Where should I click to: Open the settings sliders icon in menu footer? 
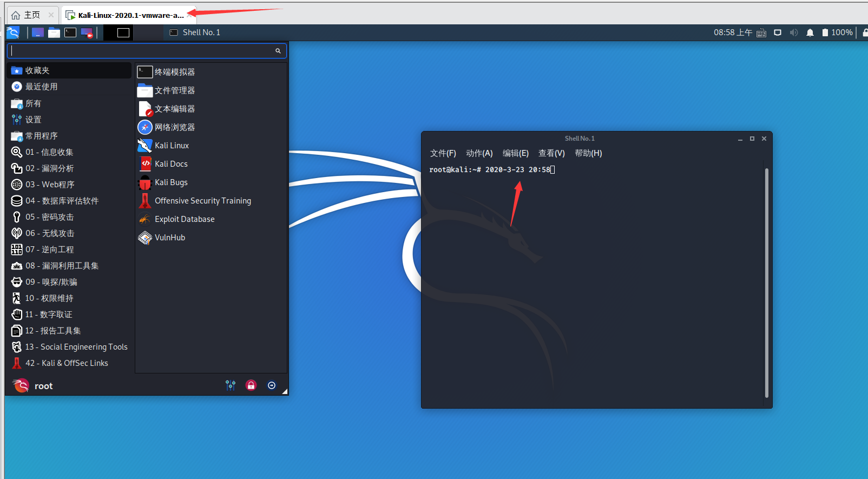[x=231, y=385]
